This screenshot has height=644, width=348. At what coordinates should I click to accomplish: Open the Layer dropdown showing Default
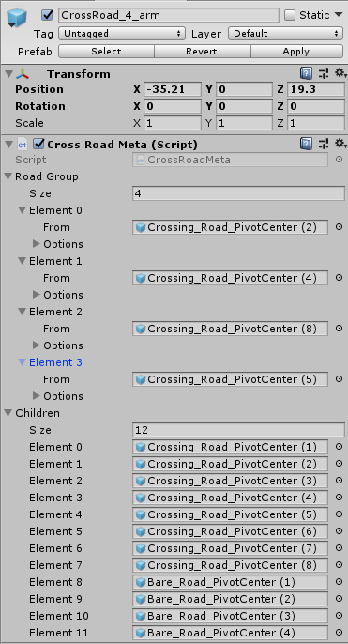pos(285,34)
